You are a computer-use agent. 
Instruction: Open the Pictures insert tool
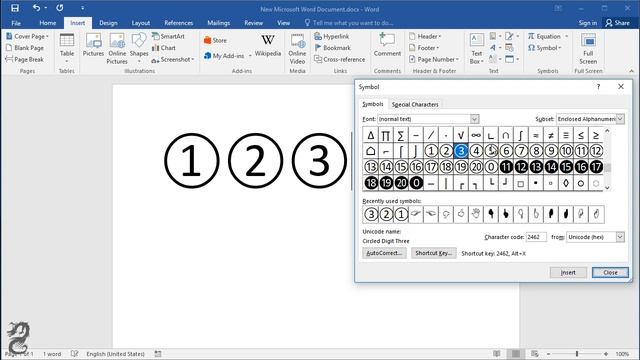pos(93,46)
